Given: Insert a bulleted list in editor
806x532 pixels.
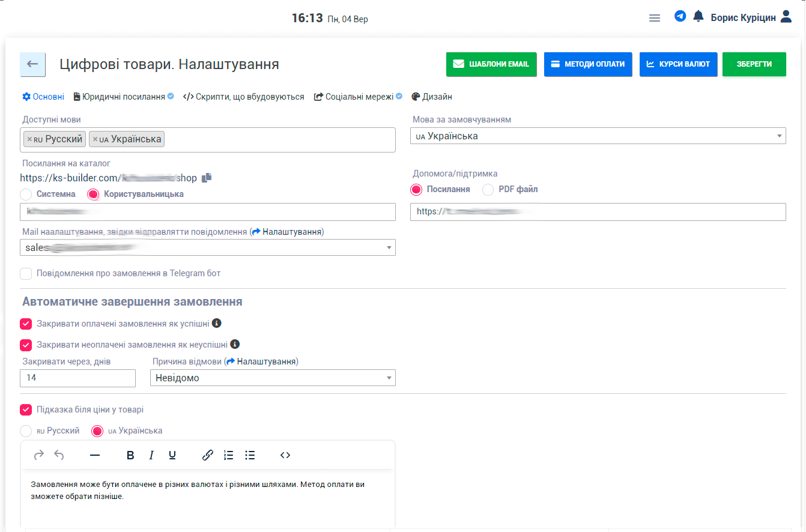Looking at the screenshot, I should [250, 455].
